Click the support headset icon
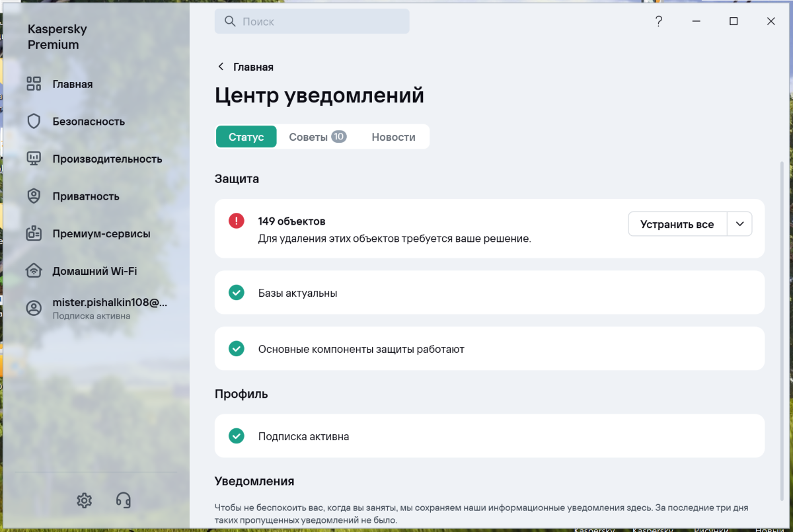This screenshot has height=532, width=793. pos(123,500)
